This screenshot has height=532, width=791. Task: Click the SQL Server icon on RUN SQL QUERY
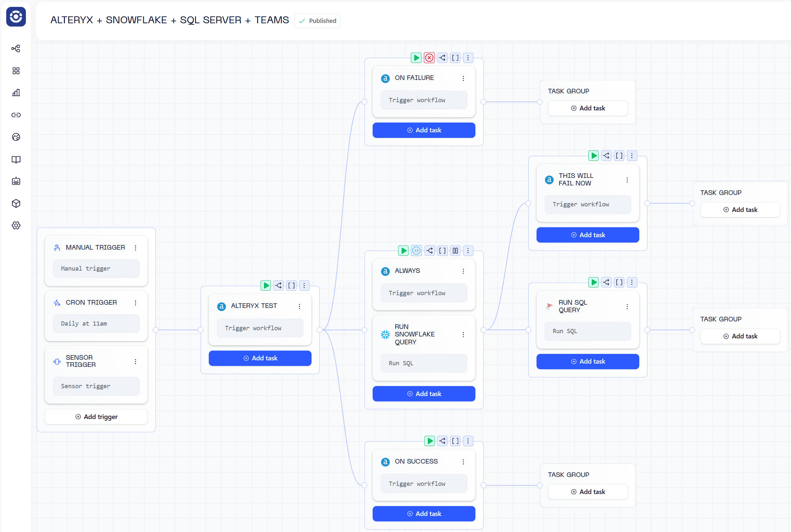pos(549,306)
